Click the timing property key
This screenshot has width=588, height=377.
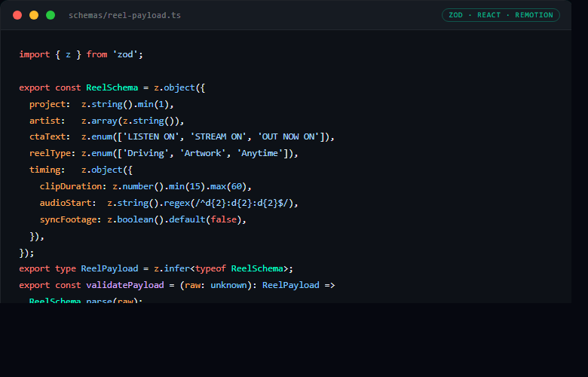coord(44,170)
